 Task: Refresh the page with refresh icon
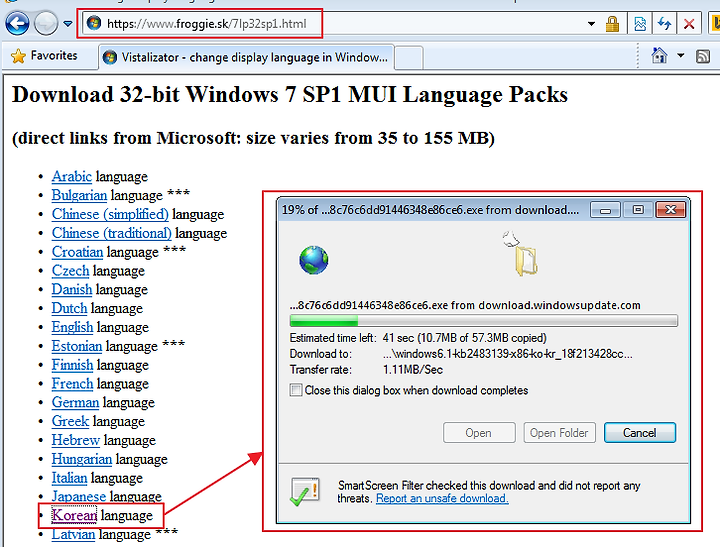(x=664, y=23)
